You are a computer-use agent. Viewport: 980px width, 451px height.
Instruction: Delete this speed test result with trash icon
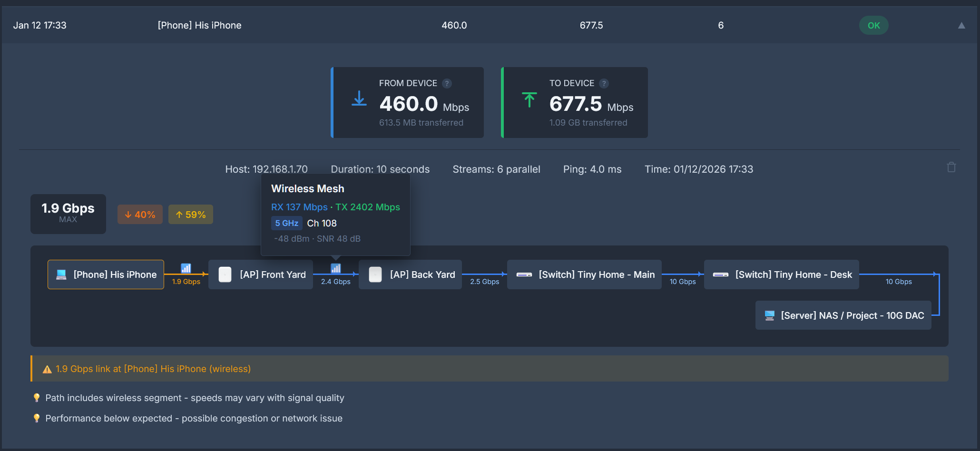951,167
